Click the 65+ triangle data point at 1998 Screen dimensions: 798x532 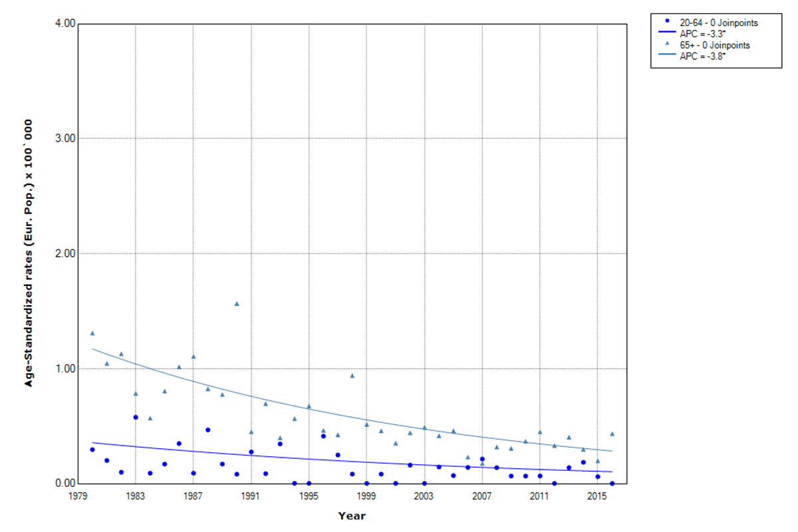click(352, 376)
